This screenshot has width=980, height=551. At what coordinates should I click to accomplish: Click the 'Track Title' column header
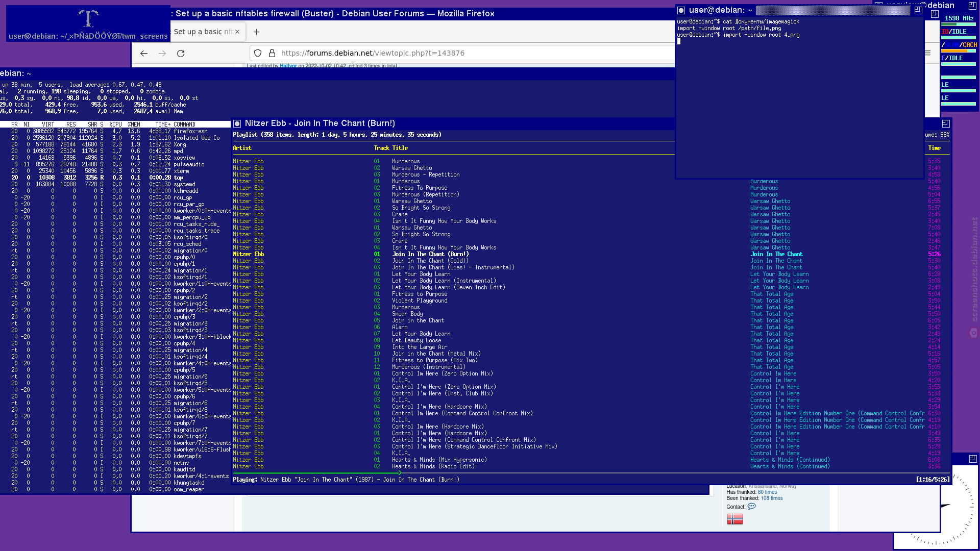[x=390, y=148]
